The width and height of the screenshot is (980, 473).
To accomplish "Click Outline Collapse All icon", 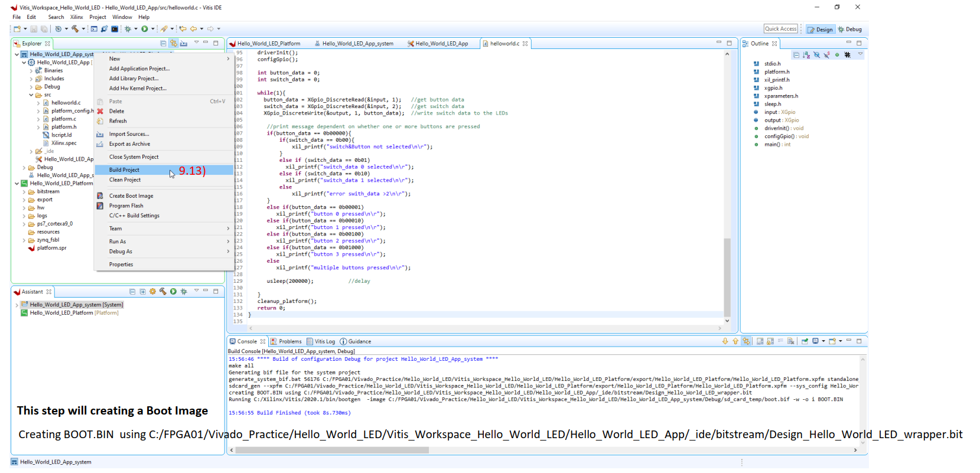I will tap(796, 55).
